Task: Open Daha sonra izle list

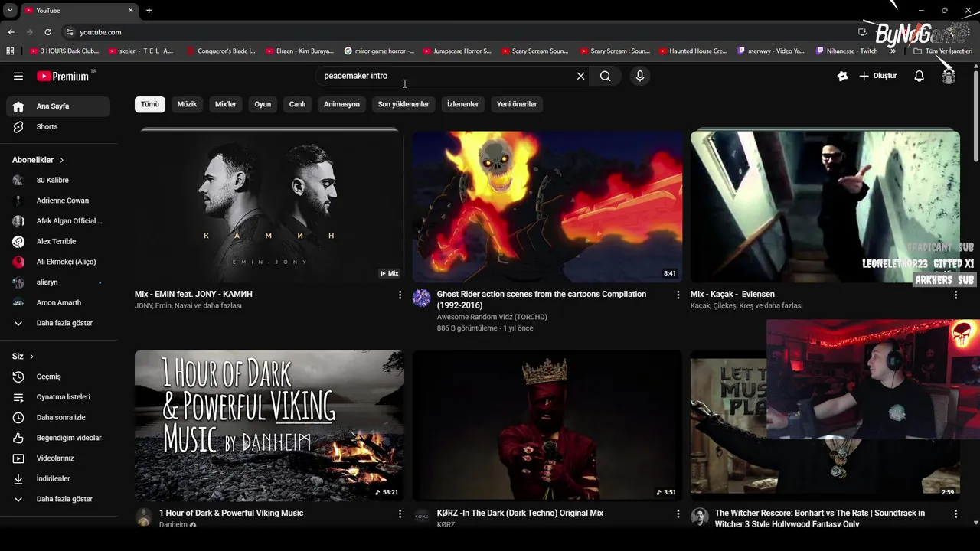Action: (58, 417)
